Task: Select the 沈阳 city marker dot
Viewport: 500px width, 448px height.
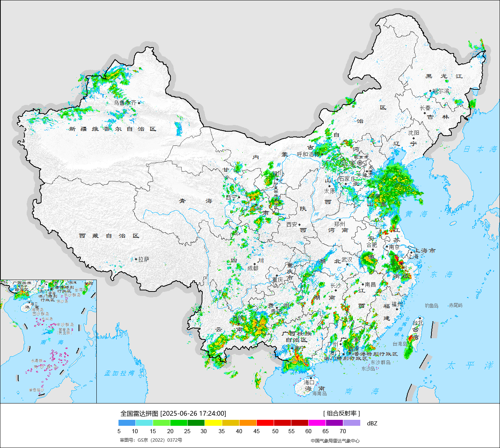Action: point(414,138)
